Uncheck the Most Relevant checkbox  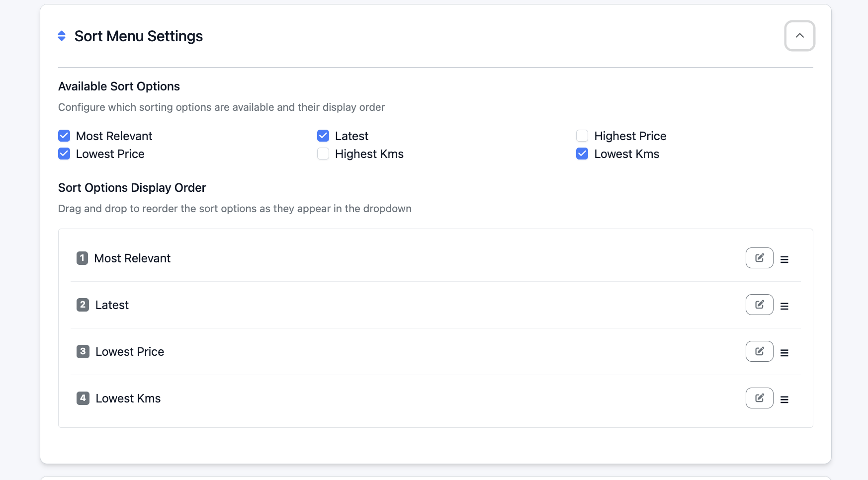(x=64, y=136)
